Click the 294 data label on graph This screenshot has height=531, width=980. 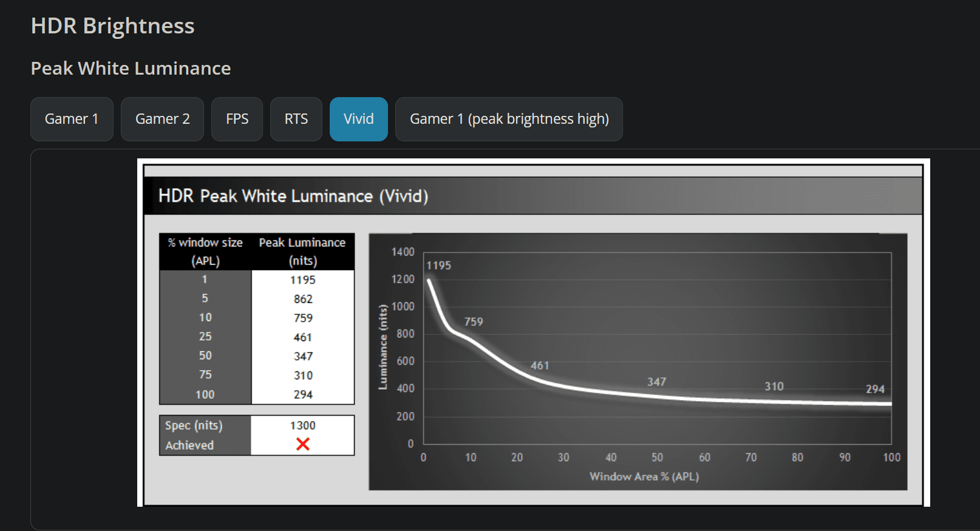click(x=875, y=389)
